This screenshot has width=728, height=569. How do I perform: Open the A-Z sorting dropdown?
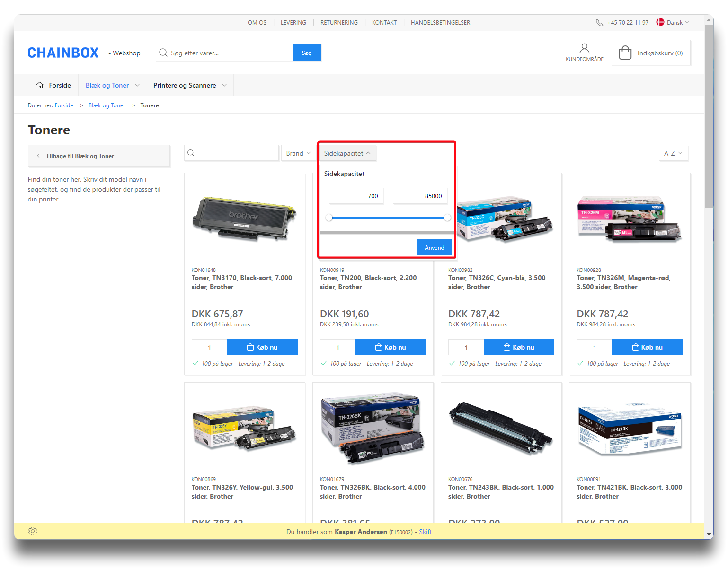coord(673,153)
